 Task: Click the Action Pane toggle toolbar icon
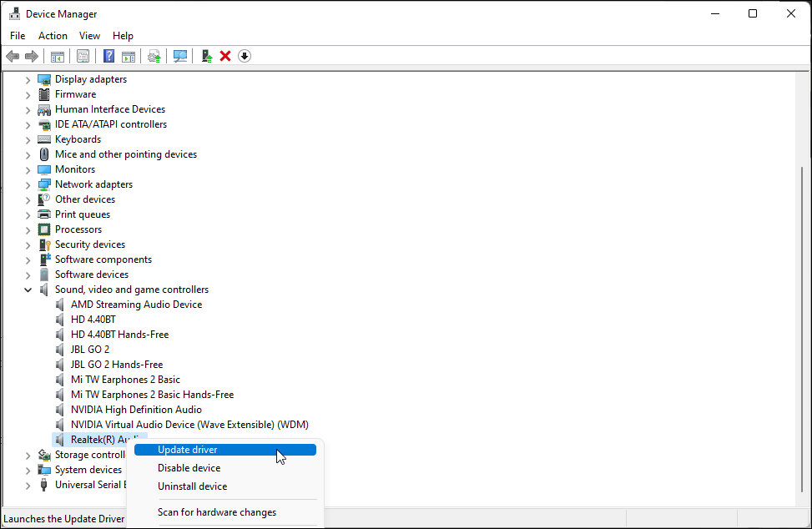[x=128, y=56]
